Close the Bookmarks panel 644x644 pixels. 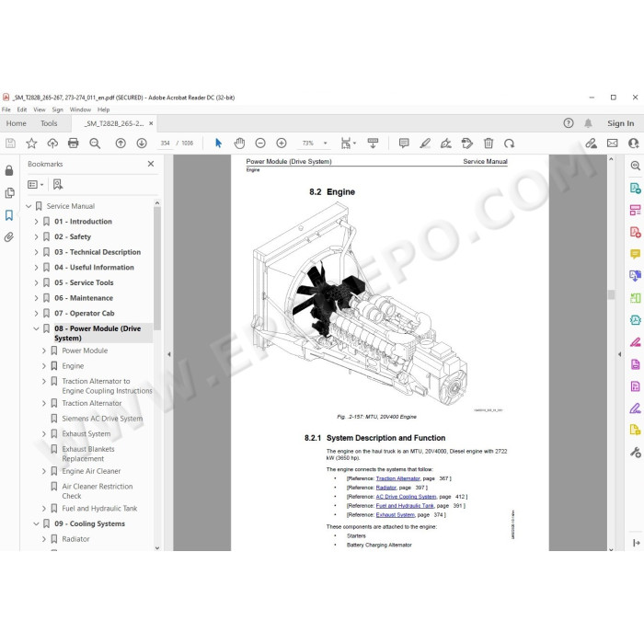[151, 164]
